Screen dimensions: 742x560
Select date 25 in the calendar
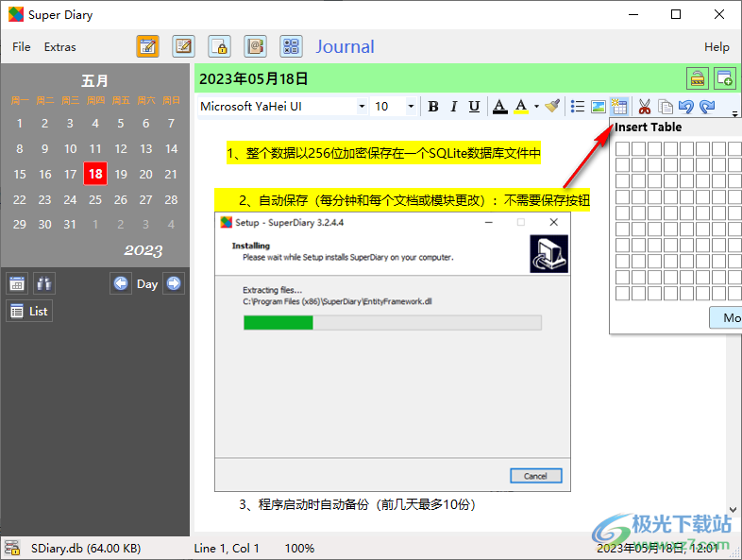coord(95,200)
